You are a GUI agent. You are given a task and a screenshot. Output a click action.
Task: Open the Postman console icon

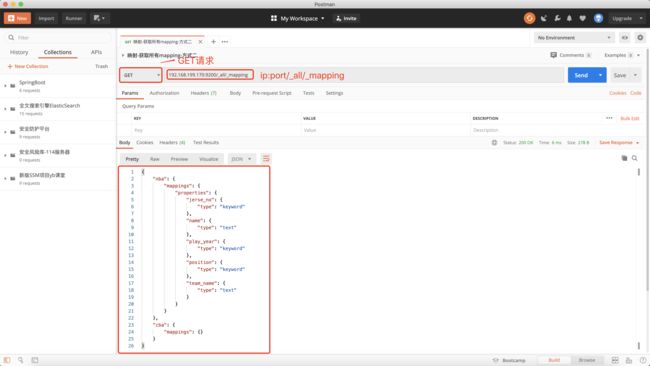click(x=35, y=360)
